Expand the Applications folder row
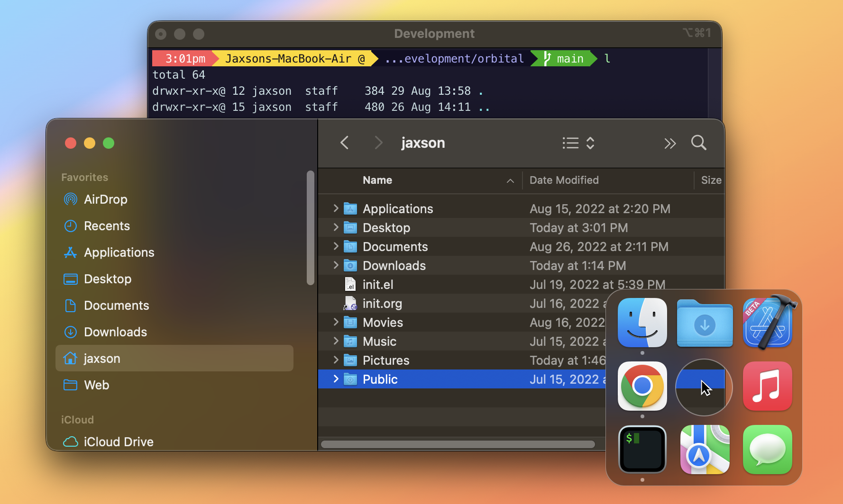Image resolution: width=843 pixels, height=504 pixels. [x=336, y=208]
